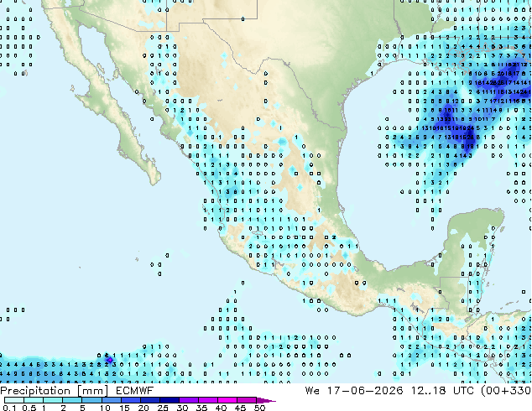The image size is (532, 411).
Task: Click the above-50 arrow at the legend's end
Action: [x=266, y=400]
